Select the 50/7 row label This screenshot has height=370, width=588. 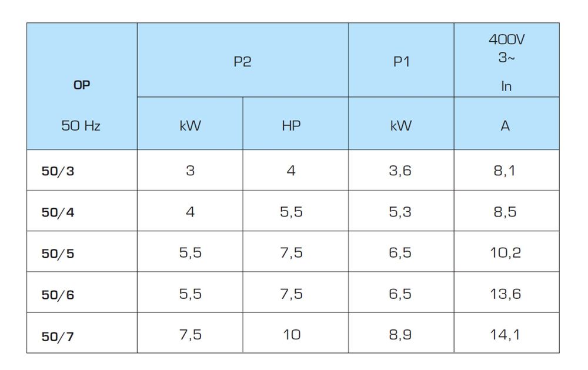pyautogui.click(x=58, y=336)
